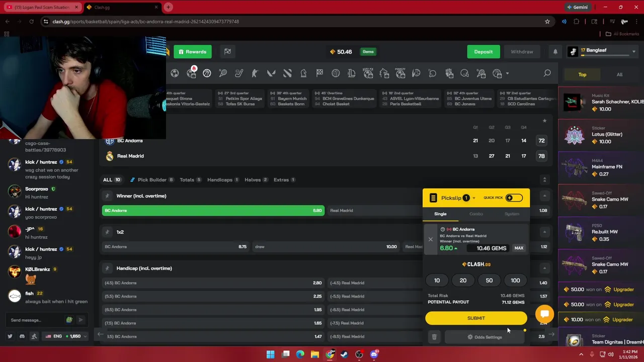The width and height of the screenshot is (644, 362).
Task: Open Odds Settings
Action: [x=485, y=337]
